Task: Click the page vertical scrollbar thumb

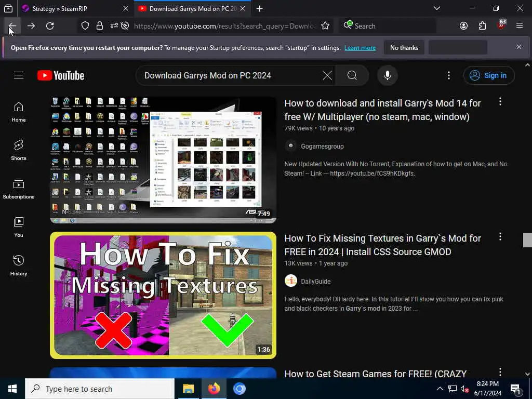Action: tap(527, 240)
